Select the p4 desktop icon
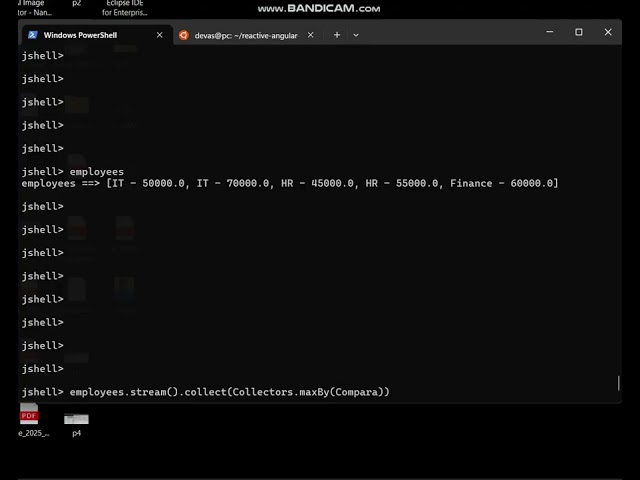Screen dimensions: 640x480 [x=76, y=418]
